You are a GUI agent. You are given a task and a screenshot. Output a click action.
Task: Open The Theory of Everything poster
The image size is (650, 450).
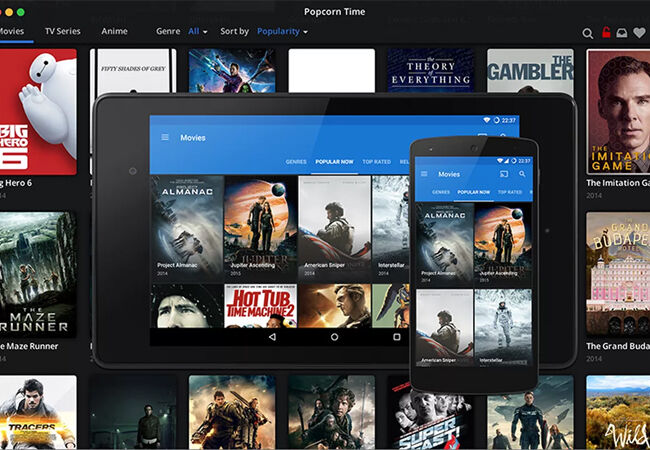pos(431,70)
